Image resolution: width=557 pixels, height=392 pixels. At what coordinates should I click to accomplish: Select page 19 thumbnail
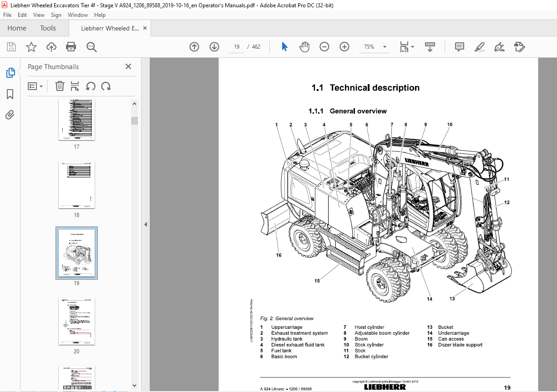pos(76,253)
